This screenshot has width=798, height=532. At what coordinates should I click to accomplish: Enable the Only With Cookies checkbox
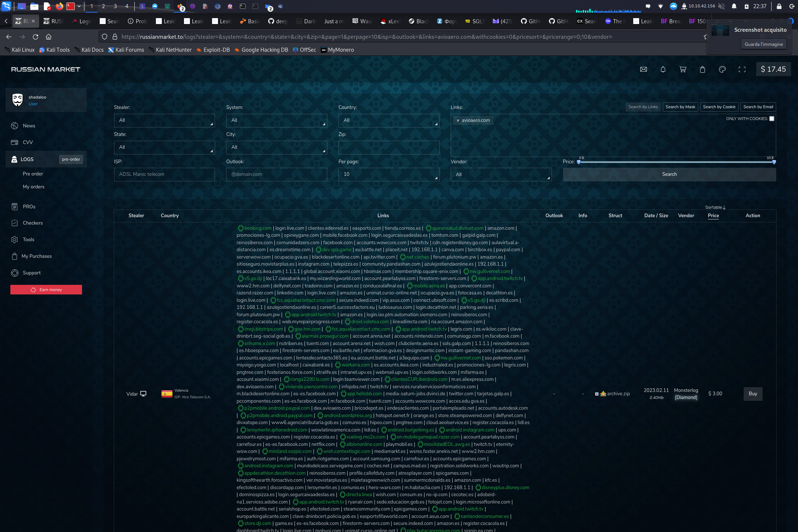coord(772,119)
